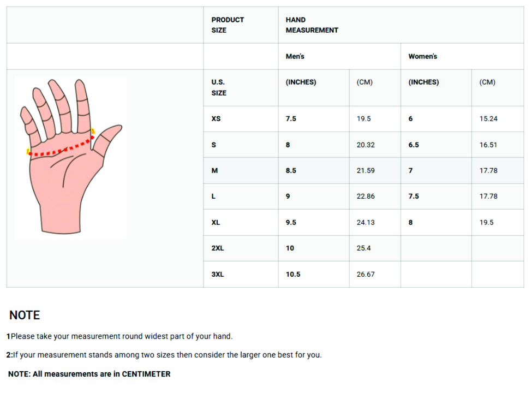Viewport: 532px width, 393px height.
Task: Click the XL size row label
Action: (216, 223)
